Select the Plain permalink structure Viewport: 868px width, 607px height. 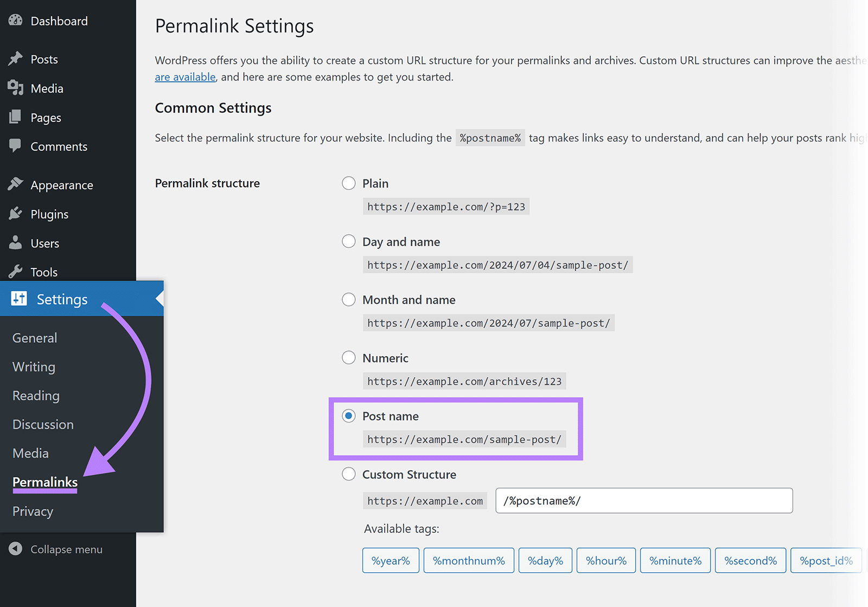(x=348, y=183)
